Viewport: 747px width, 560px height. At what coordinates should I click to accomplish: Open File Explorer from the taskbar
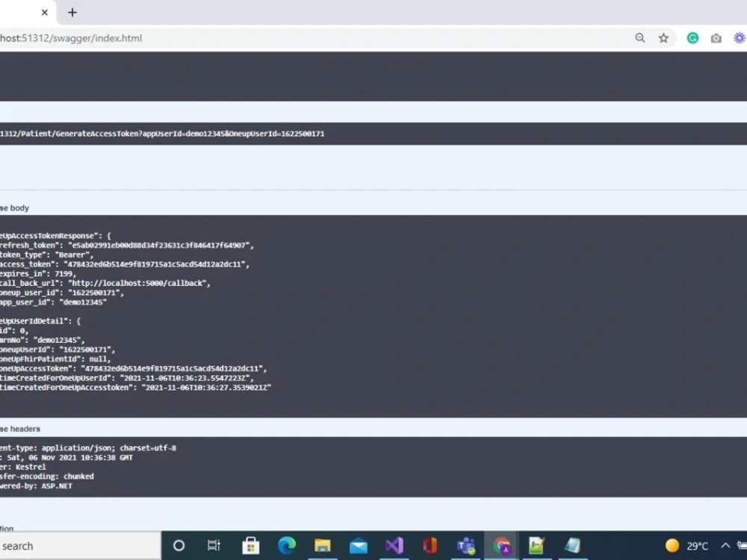coord(322,545)
